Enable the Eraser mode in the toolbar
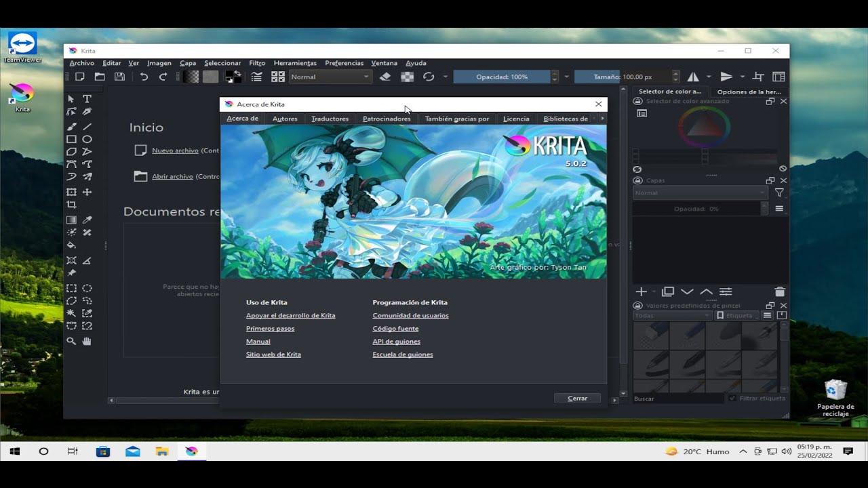This screenshot has height=488, width=868. pos(384,77)
